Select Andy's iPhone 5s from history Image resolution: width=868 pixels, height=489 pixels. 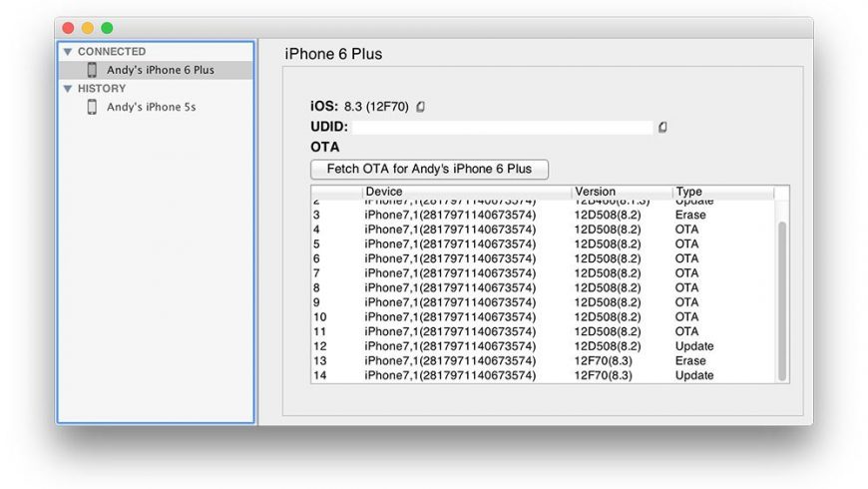[156, 107]
